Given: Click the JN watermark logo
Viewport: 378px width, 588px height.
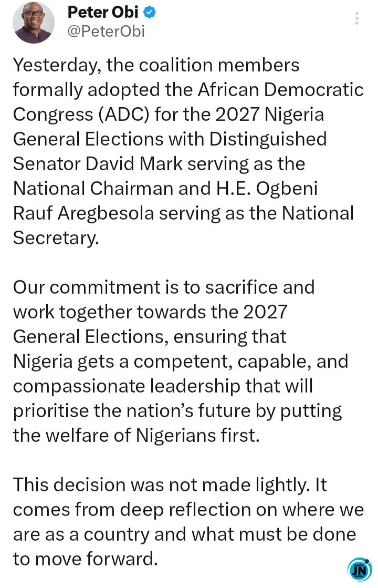Looking at the screenshot, I should coord(360,570).
